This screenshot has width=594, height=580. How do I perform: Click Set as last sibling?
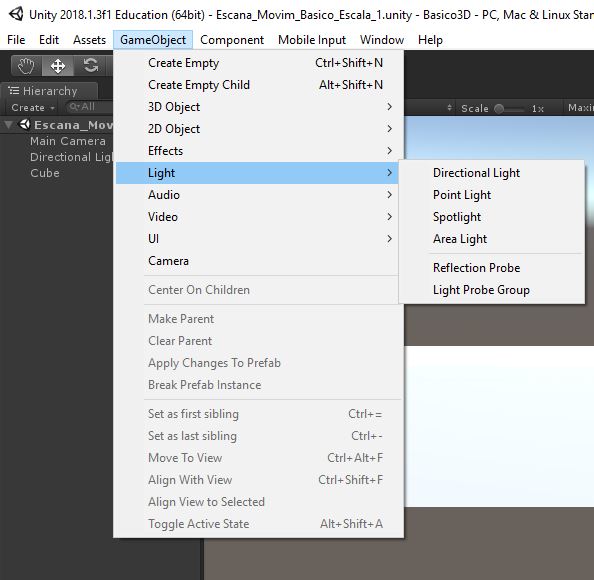click(257, 436)
